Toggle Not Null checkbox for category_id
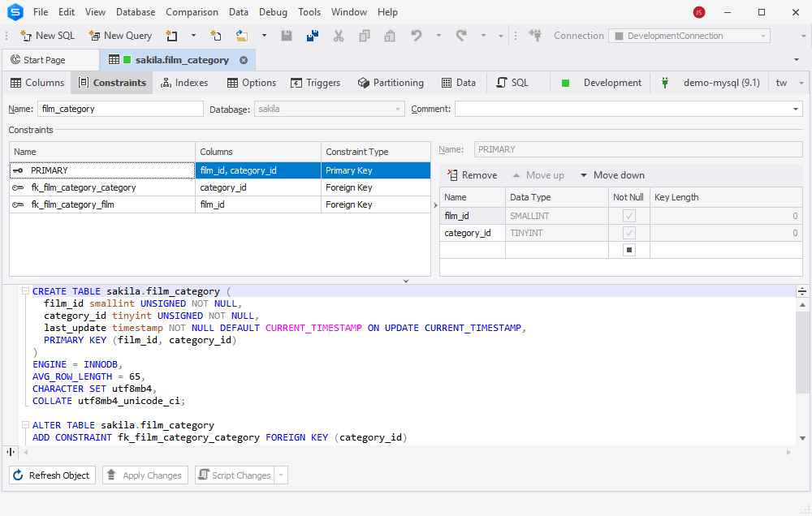The width and height of the screenshot is (812, 516). 628,233
